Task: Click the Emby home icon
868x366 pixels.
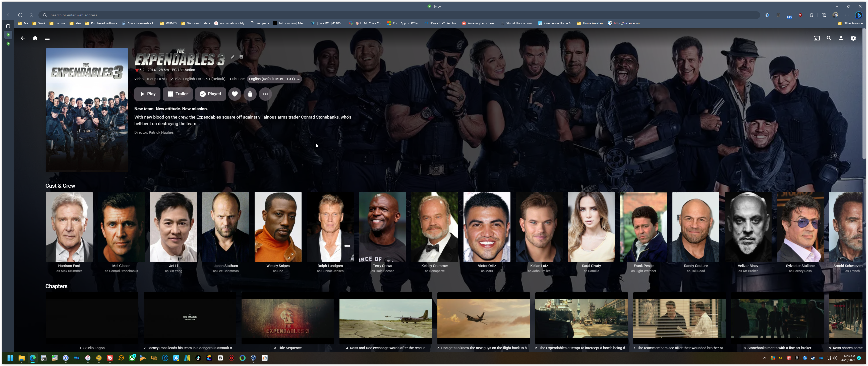Action: pyautogui.click(x=35, y=38)
